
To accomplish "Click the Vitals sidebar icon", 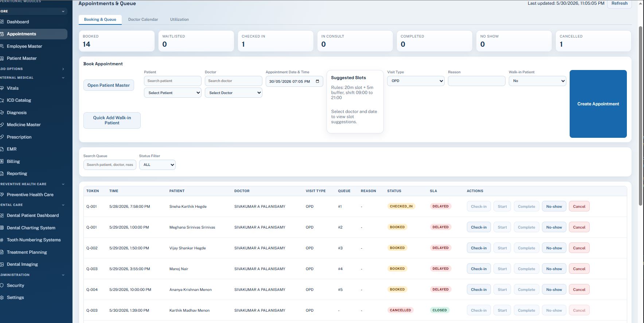I will point(2,88).
